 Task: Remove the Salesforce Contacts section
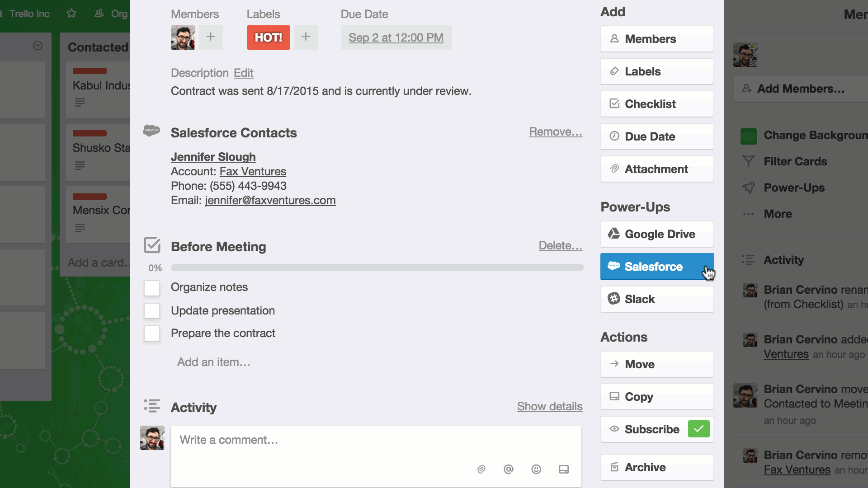coord(556,131)
